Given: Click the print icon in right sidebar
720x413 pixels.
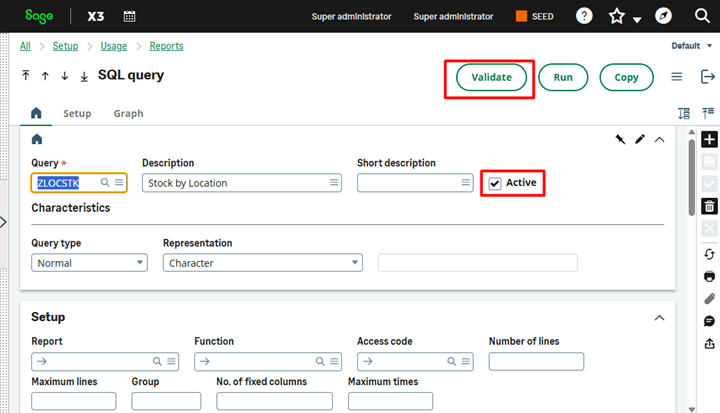Looking at the screenshot, I should (709, 276).
